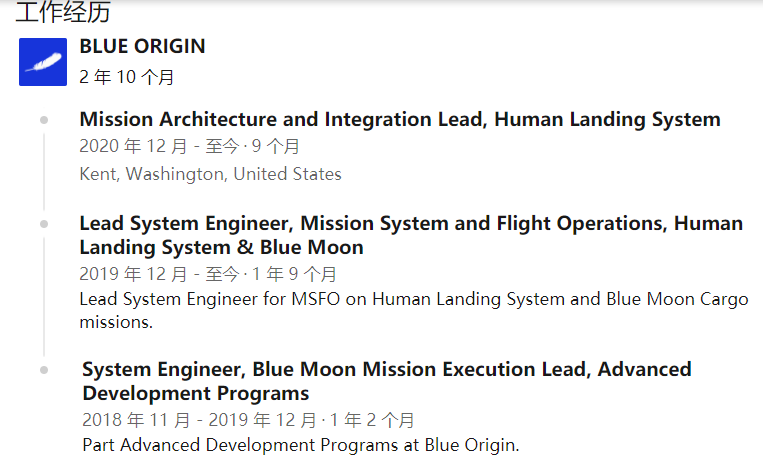Screen dimensions: 763x468
Task: Open the System Engineer, Blue Moon Mission title
Action: [x=387, y=381]
